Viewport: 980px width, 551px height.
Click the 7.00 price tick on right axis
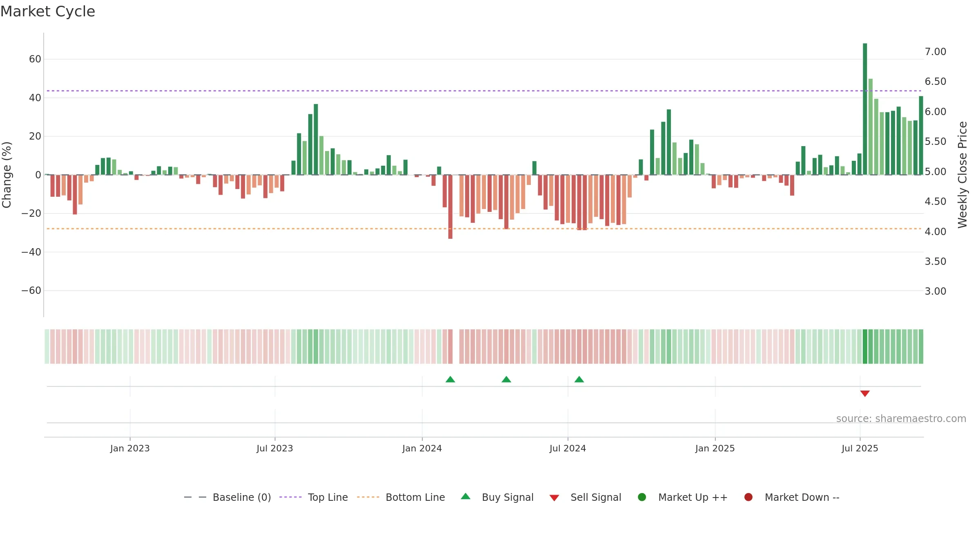click(x=935, y=52)
